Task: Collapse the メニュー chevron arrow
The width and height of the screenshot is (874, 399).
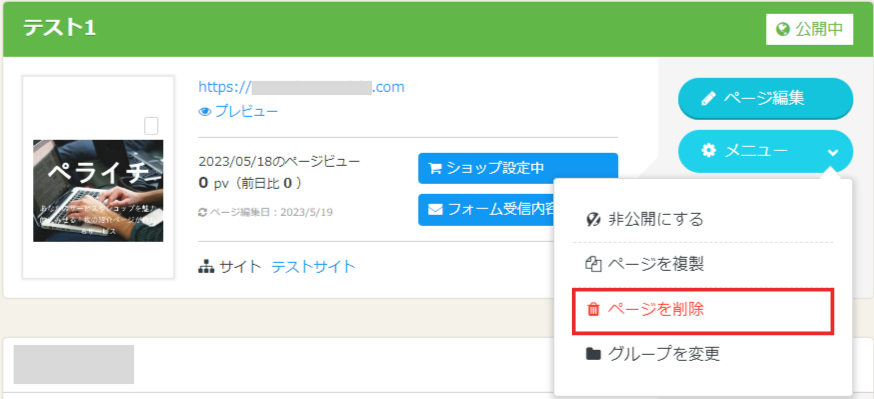Action: [x=833, y=152]
